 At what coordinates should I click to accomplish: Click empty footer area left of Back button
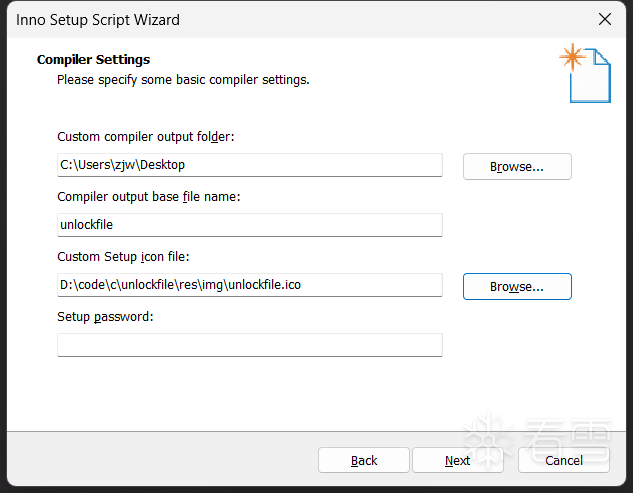[x=160, y=460]
